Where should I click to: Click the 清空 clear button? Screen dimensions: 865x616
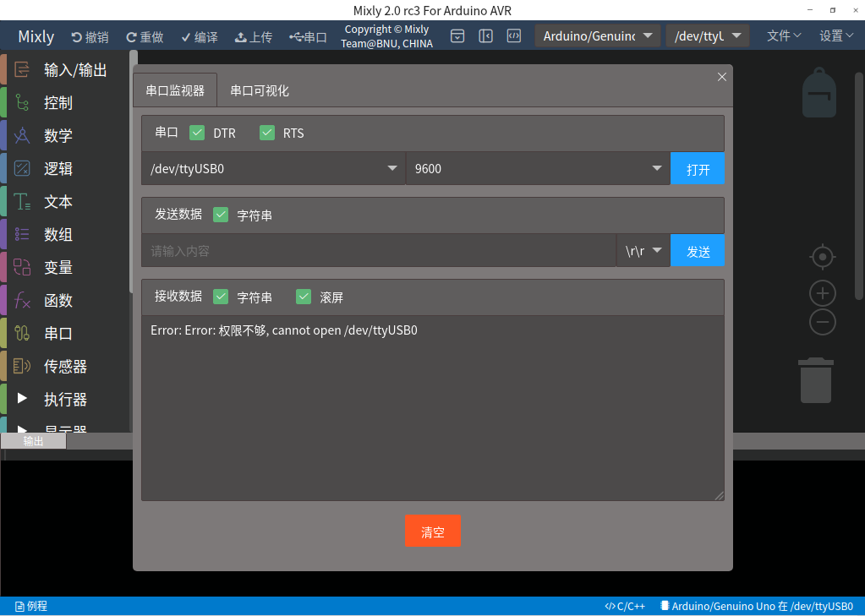point(433,531)
